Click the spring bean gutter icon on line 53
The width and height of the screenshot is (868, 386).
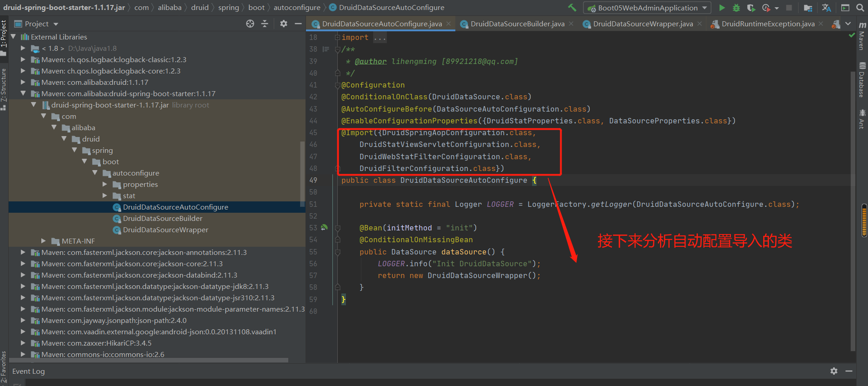click(x=324, y=227)
